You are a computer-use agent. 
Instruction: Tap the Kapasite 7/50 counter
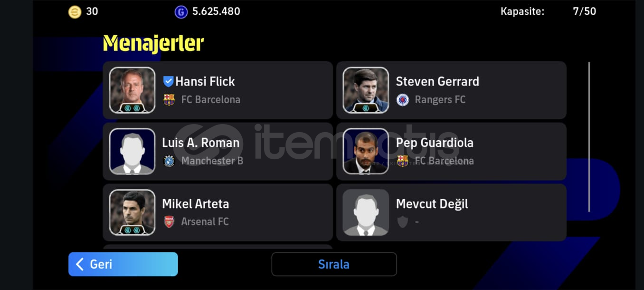(x=548, y=11)
